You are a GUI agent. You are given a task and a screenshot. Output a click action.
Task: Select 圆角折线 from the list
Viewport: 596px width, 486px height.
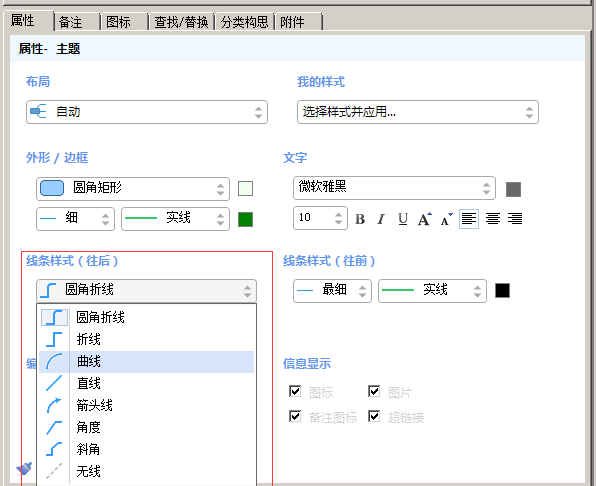146,317
